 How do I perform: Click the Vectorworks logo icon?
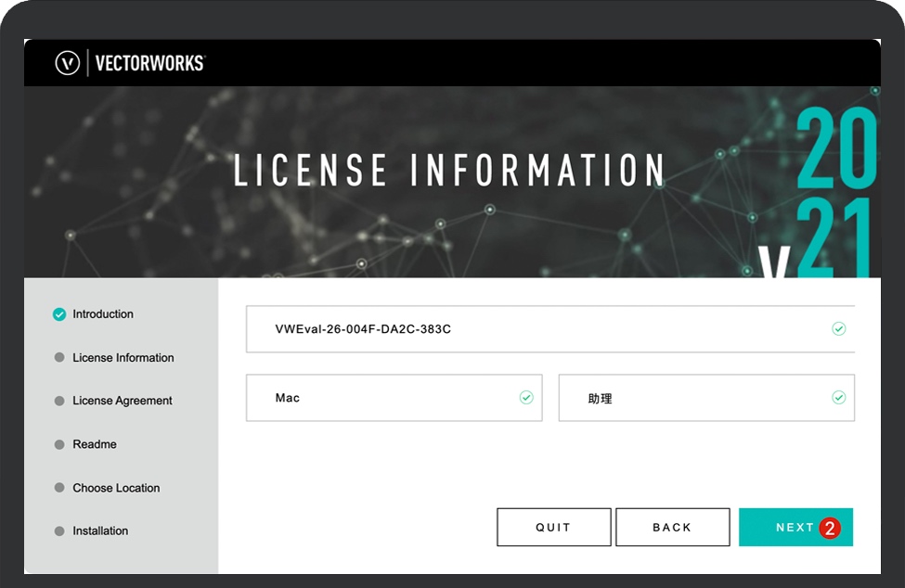coord(68,63)
